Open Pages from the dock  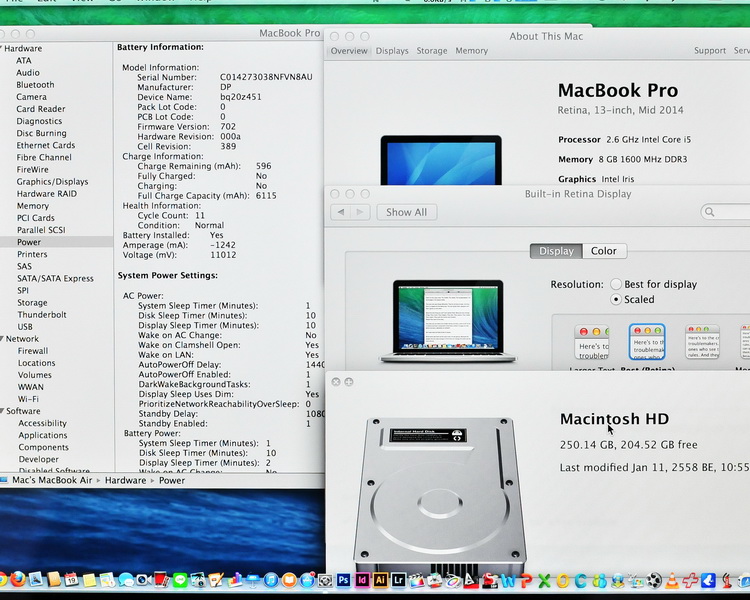point(216,579)
